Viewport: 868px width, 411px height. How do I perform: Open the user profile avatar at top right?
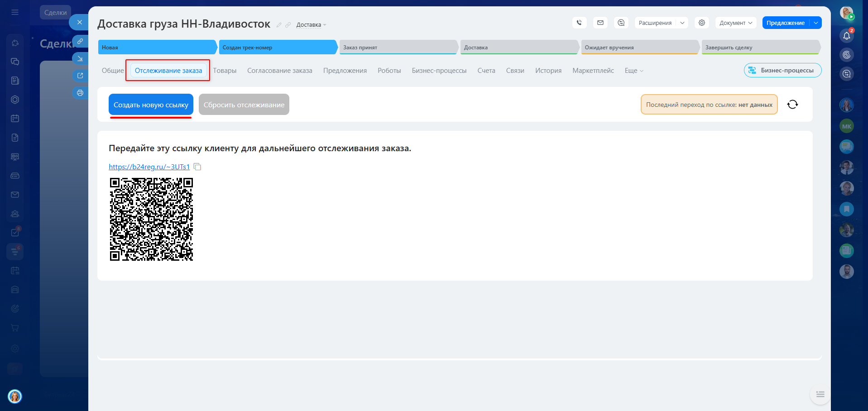tap(847, 13)
